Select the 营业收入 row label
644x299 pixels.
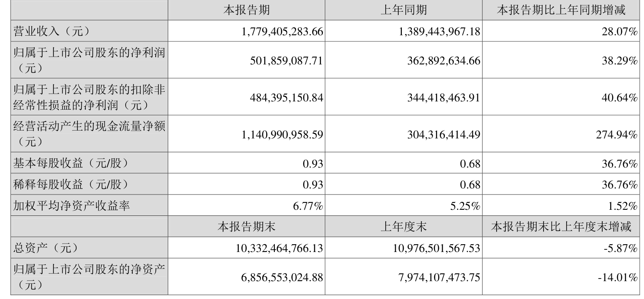51,31
